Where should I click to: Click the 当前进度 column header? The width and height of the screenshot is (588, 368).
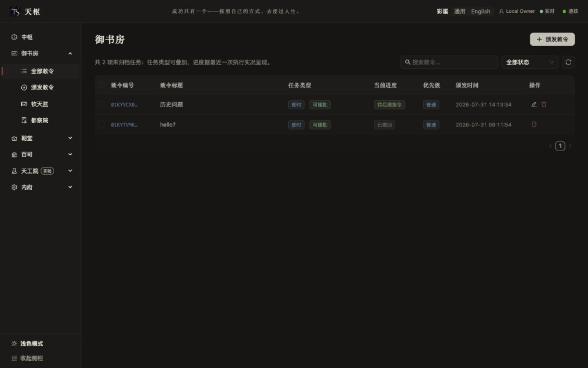click(x=385, y=85)
